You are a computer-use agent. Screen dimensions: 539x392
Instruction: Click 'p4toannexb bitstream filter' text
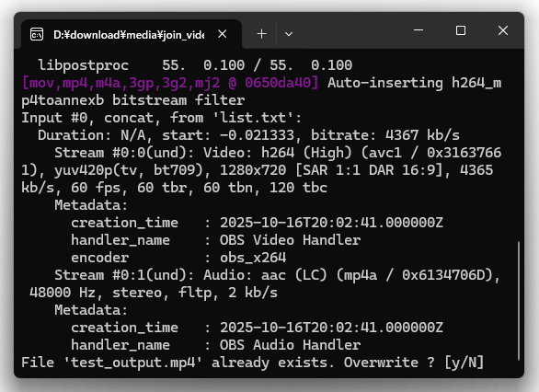(133, 100)
